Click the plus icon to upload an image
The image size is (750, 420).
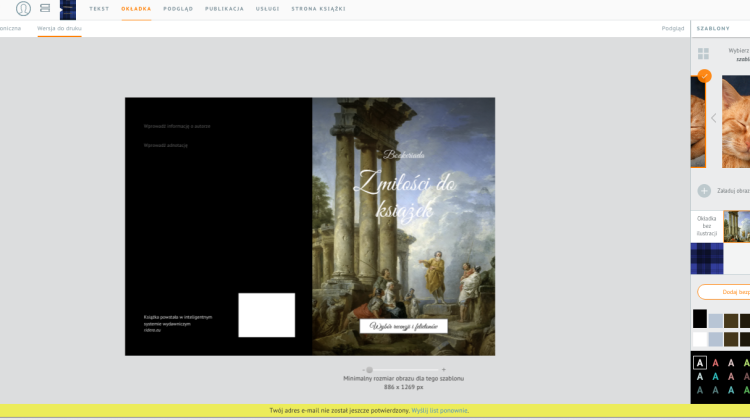(x=704, y=191)
